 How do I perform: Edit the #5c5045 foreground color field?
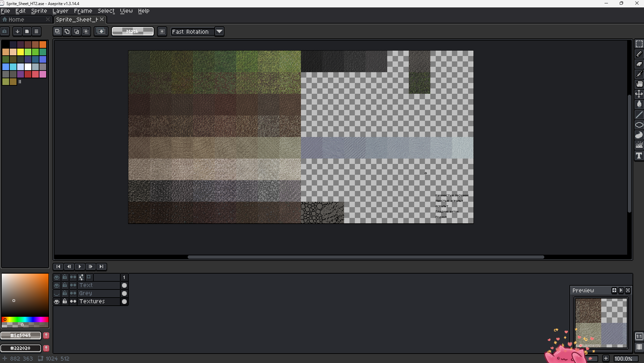point(21,335)
